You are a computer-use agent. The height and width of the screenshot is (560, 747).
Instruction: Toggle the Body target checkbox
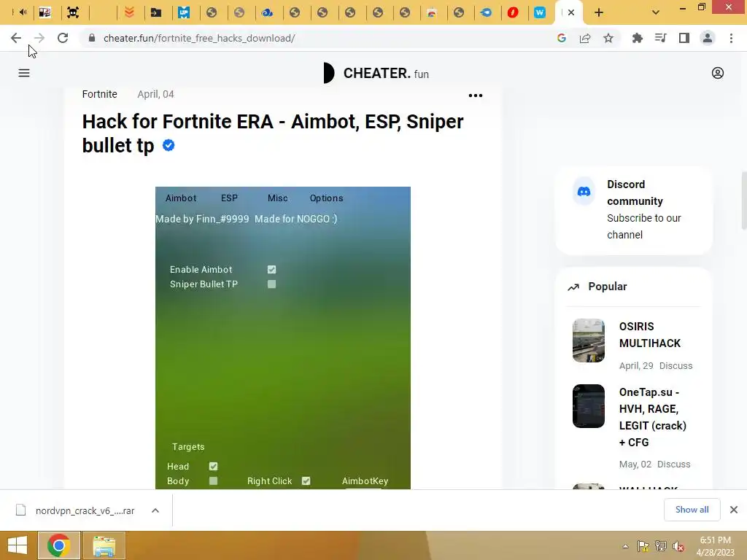214,481
